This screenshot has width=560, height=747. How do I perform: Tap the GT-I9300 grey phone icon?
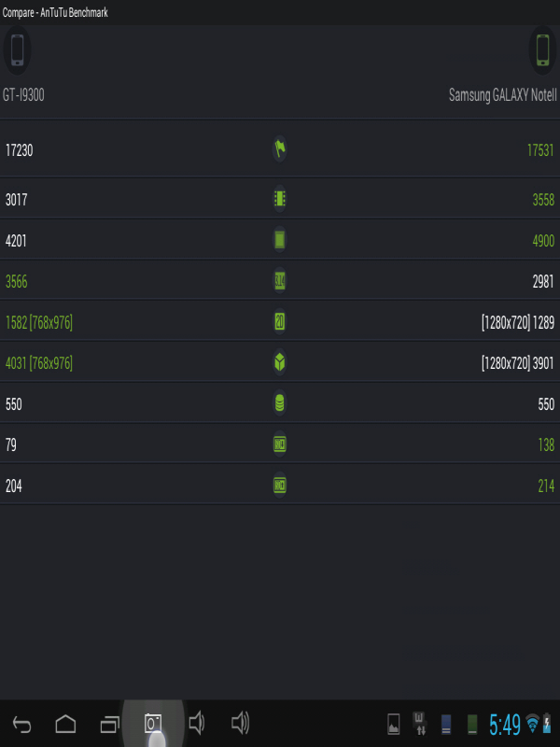tap(17, 50)
